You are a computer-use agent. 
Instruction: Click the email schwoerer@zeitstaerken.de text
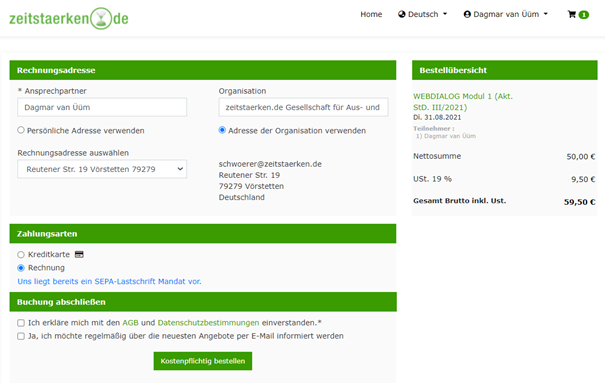[270, 164]
